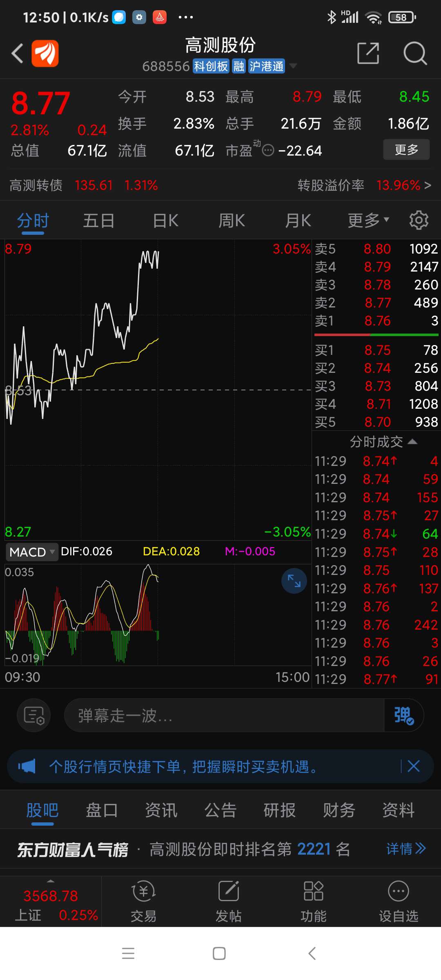Open the 资料 tab
This screenshot has height=980, width=441.
(x=399, y=810)
